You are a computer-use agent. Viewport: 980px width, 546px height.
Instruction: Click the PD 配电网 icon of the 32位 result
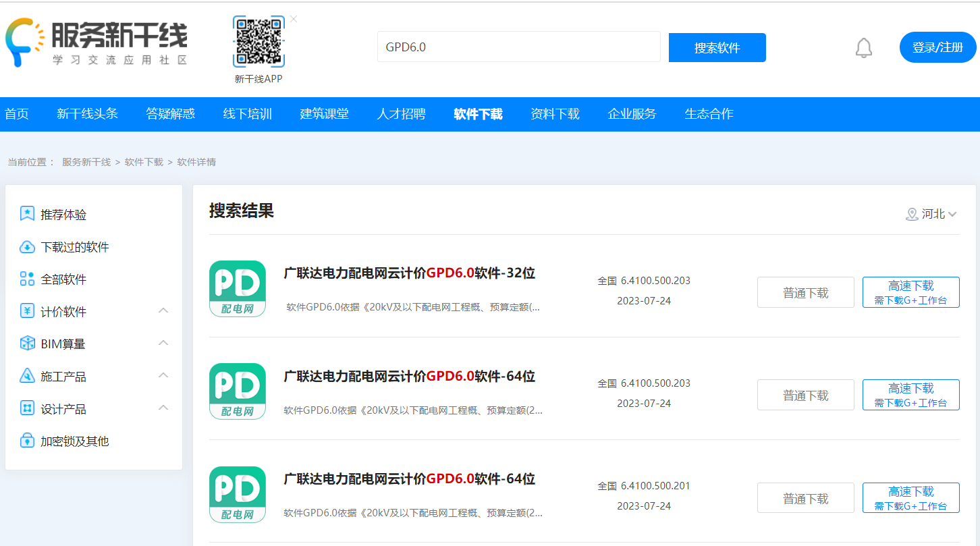[238, 288]
